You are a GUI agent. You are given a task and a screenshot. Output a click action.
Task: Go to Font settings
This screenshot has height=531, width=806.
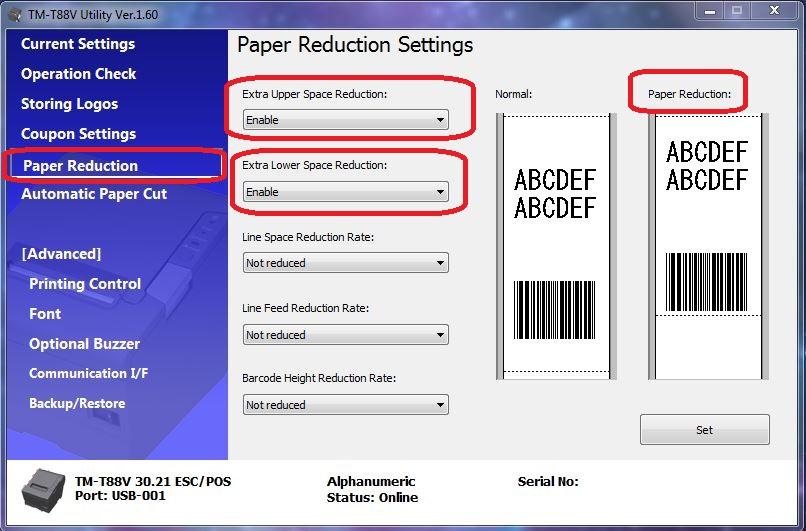click(45, 314)
